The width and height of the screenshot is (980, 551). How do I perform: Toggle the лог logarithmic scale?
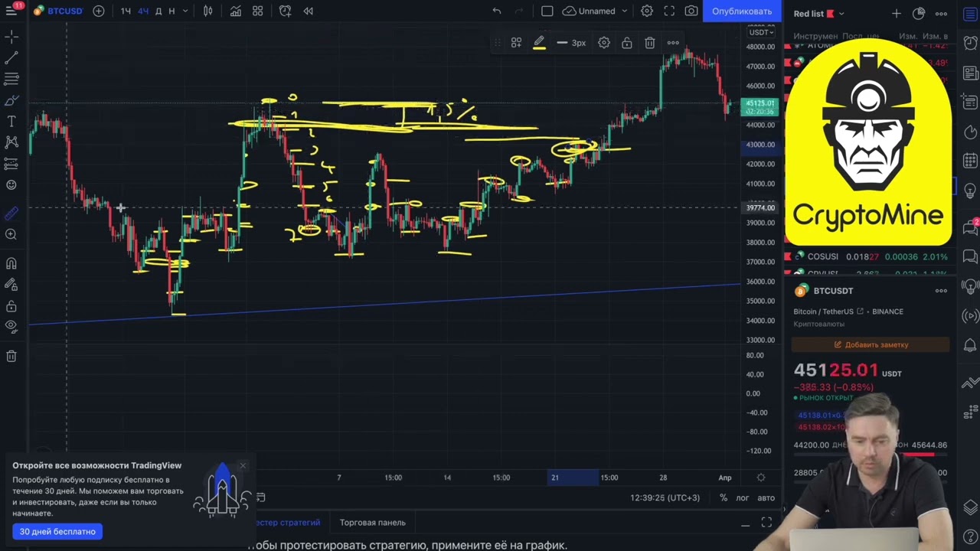(x=742, y=497)
